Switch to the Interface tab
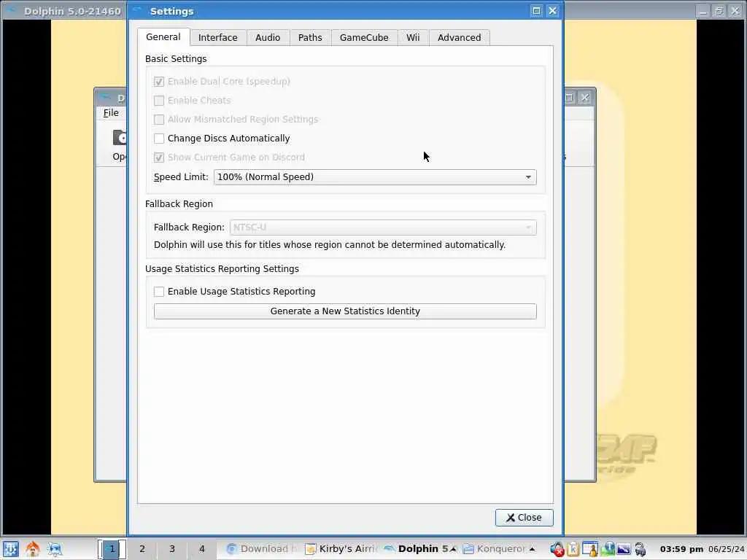Screen dimensions: 747x560 [217, 38]
